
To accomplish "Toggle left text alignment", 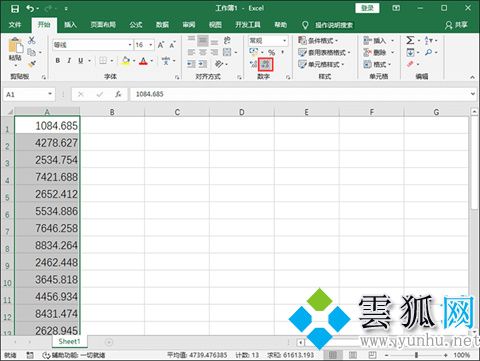I will point(191,52).
